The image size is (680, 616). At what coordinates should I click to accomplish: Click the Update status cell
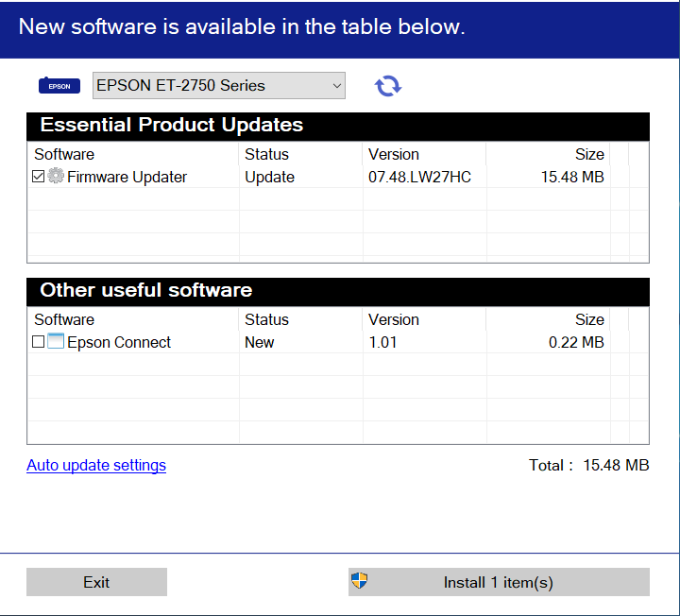coord(270,177)
